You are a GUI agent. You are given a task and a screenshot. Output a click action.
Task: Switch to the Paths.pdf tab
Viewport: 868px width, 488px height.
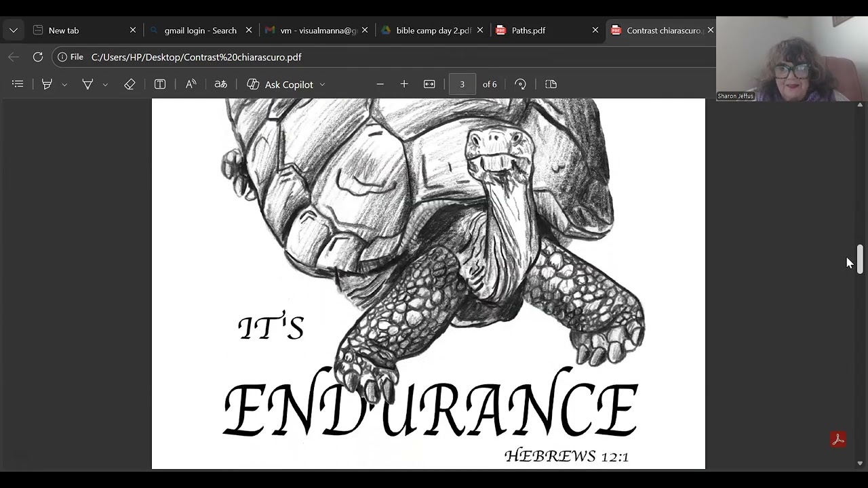point(548,30)
